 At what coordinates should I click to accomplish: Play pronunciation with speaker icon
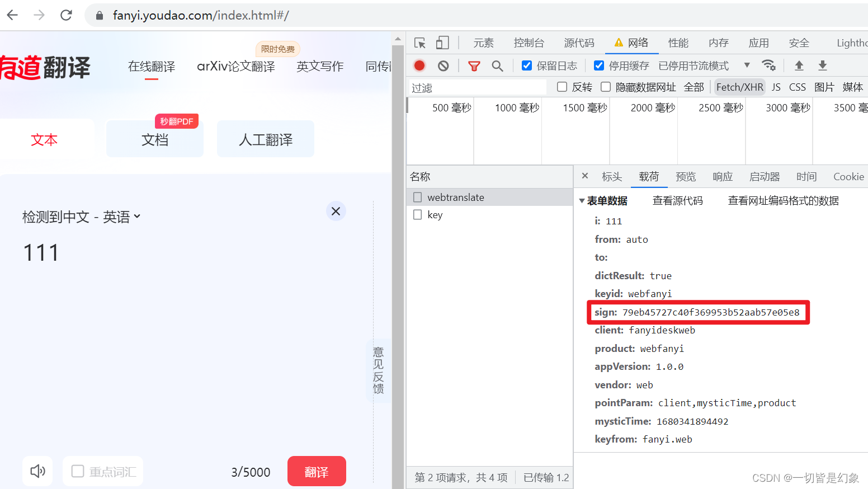tap(37, 471)
